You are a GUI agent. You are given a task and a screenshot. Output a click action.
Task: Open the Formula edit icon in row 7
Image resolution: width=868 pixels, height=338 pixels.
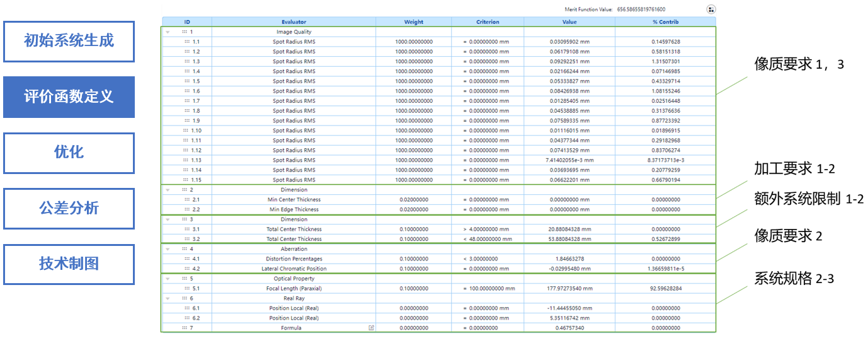point(371,328)
